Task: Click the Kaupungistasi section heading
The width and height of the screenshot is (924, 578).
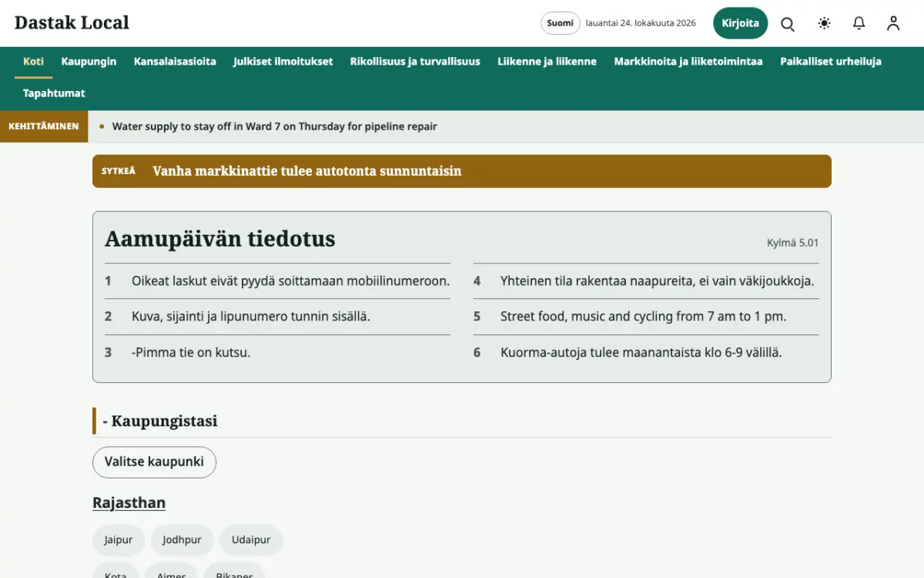Action: (160, 421)
